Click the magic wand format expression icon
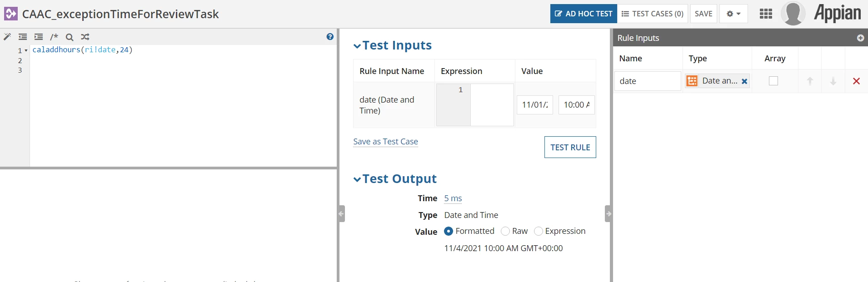Screen dimensions: 868x282 7,37
